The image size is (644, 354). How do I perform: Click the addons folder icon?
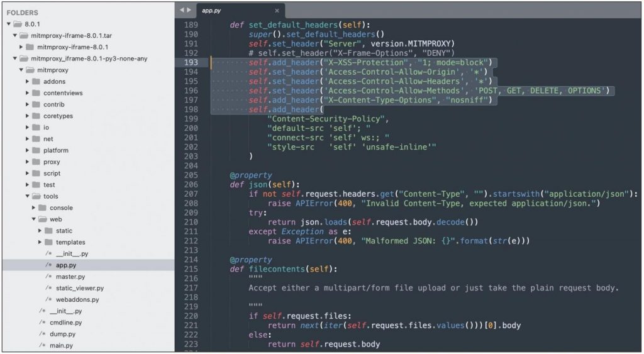point(36,82)
